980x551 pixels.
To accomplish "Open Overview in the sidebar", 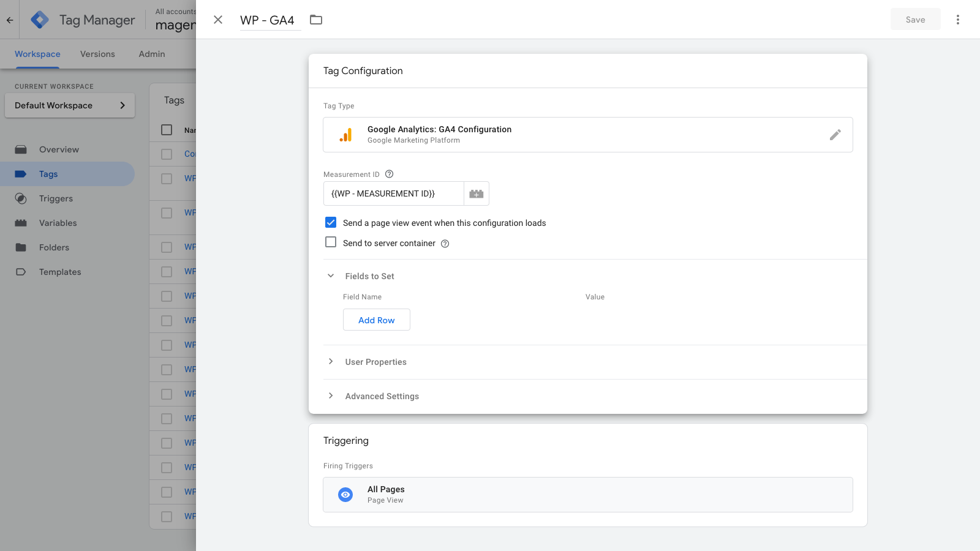I will [x=67, y=149].
